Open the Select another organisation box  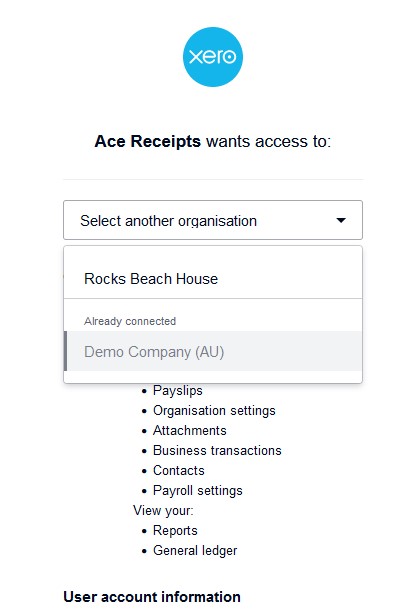click(213, 220)
